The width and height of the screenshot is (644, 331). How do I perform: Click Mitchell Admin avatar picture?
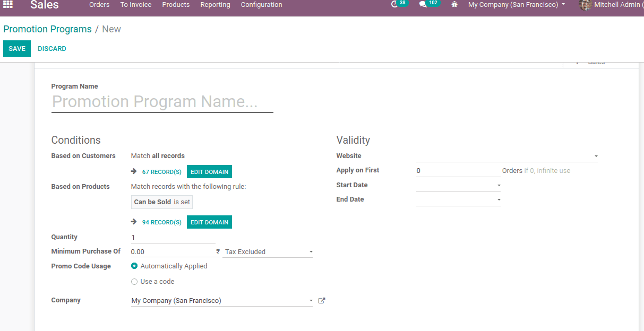[x=585, y=5]
